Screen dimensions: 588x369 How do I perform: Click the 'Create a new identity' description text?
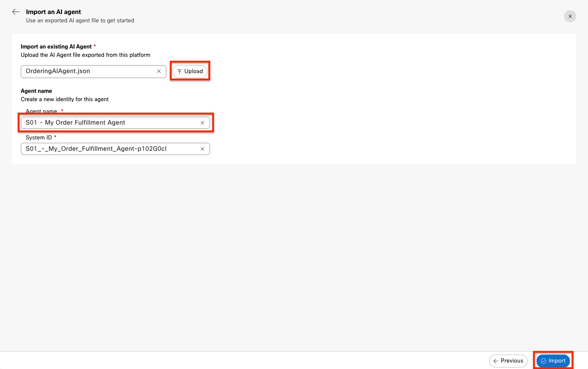pos(64,99)
